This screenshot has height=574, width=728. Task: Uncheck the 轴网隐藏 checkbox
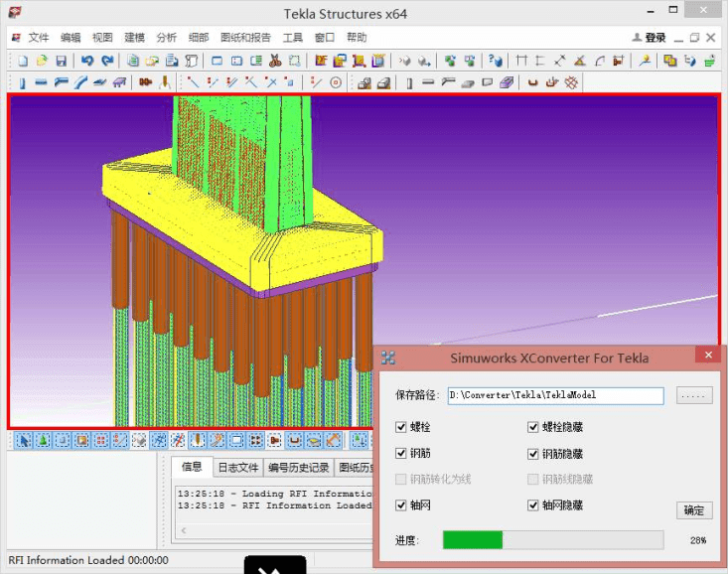[533, 504]
